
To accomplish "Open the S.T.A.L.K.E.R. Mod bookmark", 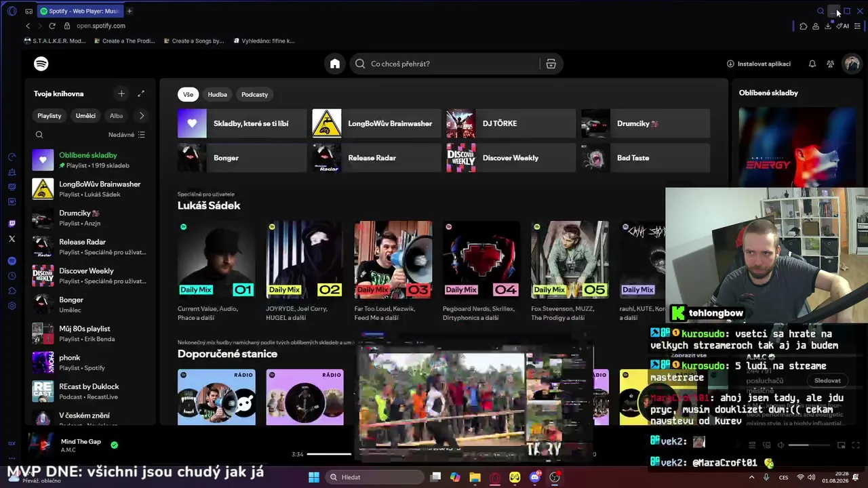I will click(55, 41).
